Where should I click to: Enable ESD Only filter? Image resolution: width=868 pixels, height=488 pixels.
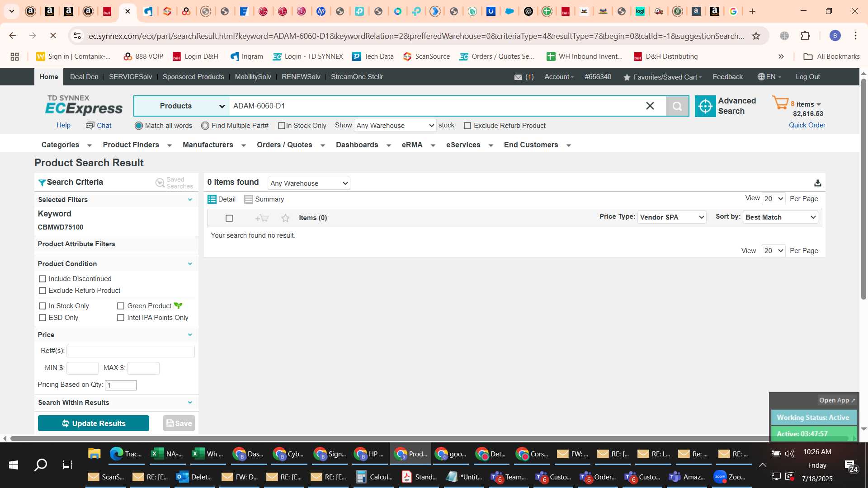click(42, 318)
